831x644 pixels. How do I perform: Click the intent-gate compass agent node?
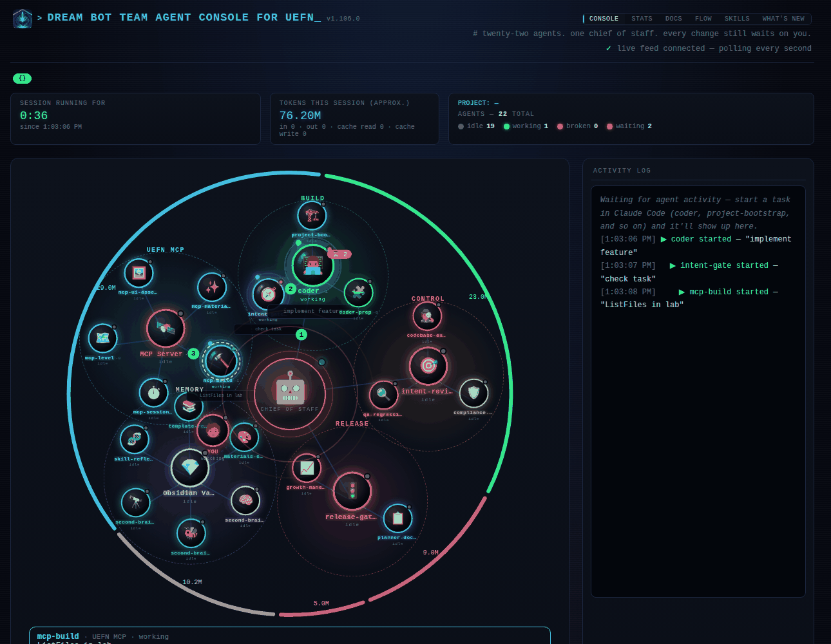(x=268, y=294)
